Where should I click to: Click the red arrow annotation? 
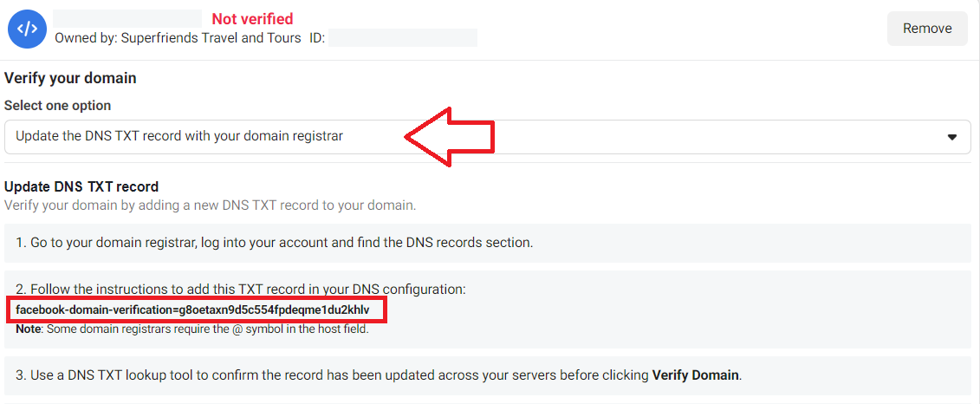[450, 136]
